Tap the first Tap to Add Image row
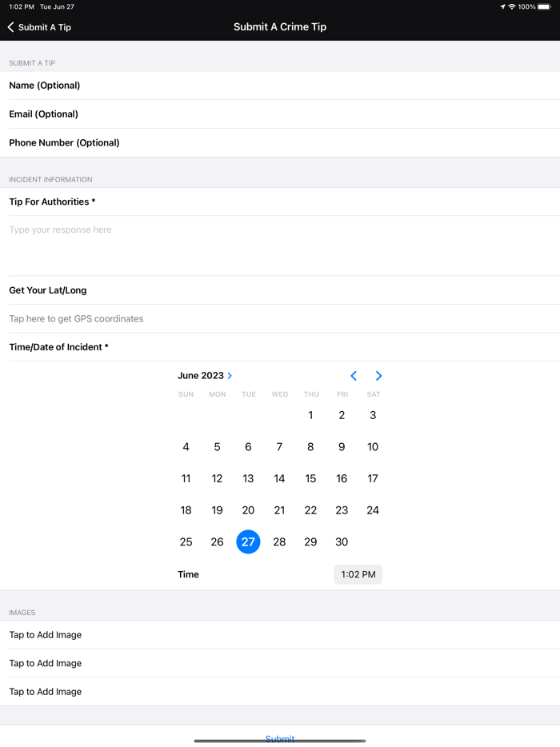560x747 pixels. [280, 635]
